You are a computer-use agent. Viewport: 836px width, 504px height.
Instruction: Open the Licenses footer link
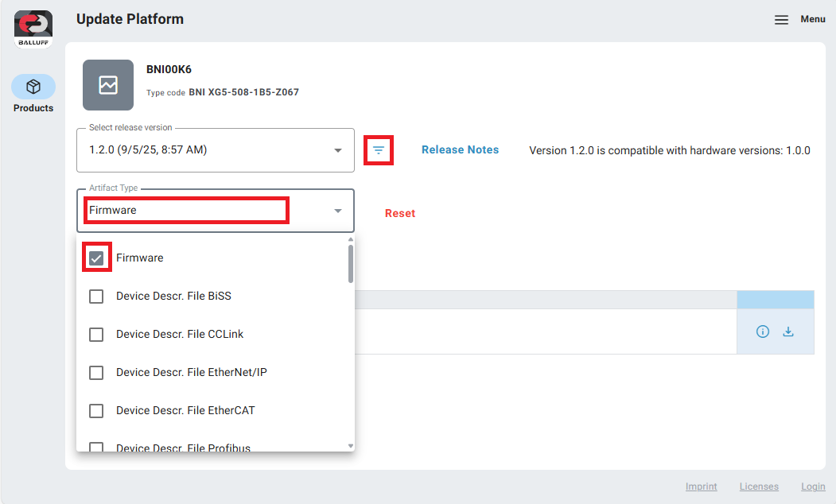click(759, 487)
